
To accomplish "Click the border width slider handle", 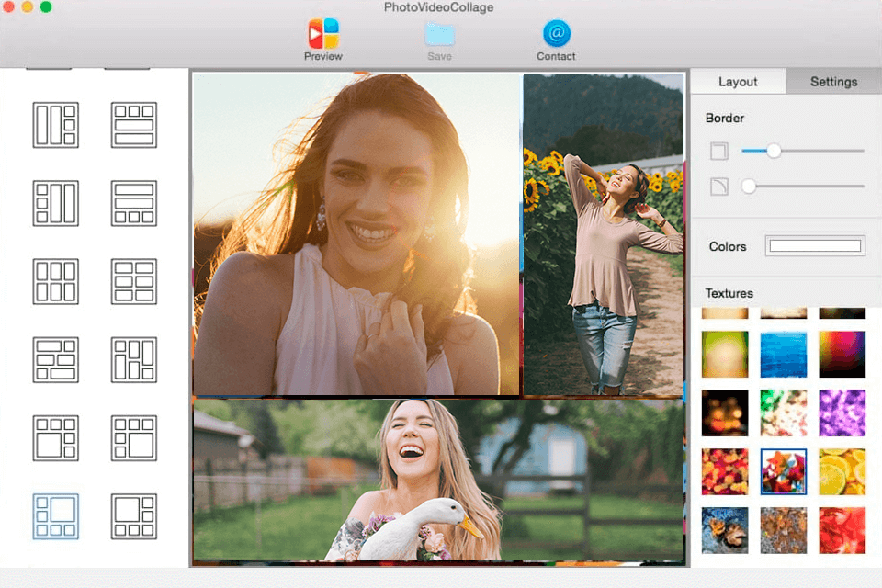I will (773, 150).
